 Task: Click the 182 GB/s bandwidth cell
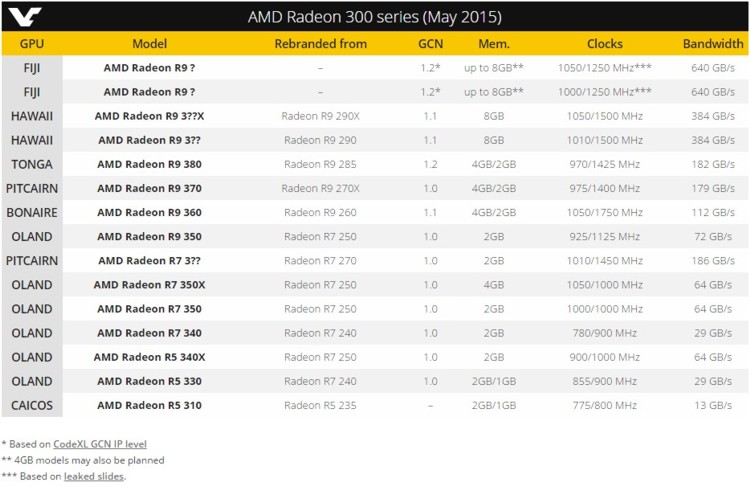(713, 164)
